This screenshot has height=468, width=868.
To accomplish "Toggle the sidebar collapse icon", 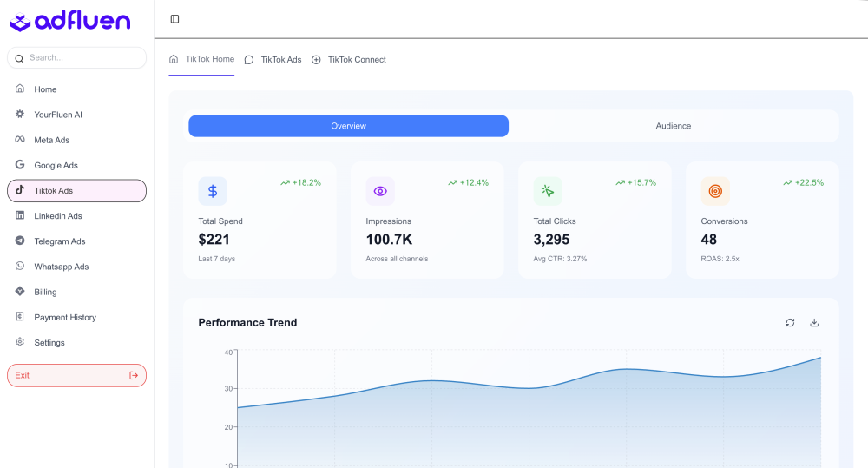I will tap(174, 19).
